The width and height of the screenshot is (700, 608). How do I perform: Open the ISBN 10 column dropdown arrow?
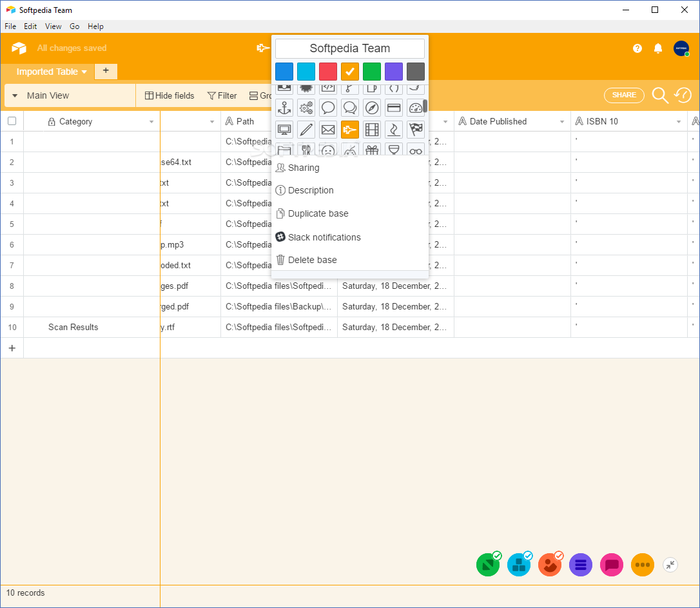click(x=679, y=122)
